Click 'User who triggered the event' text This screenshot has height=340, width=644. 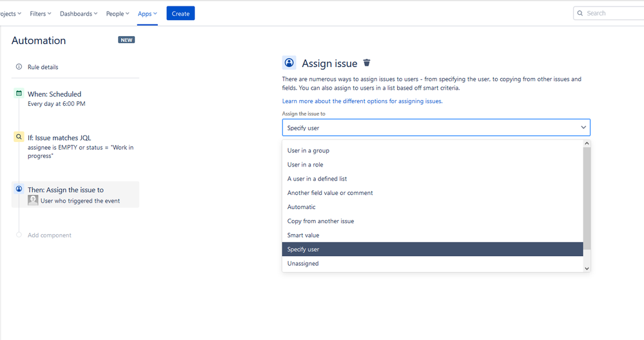(x=80, y=201)
